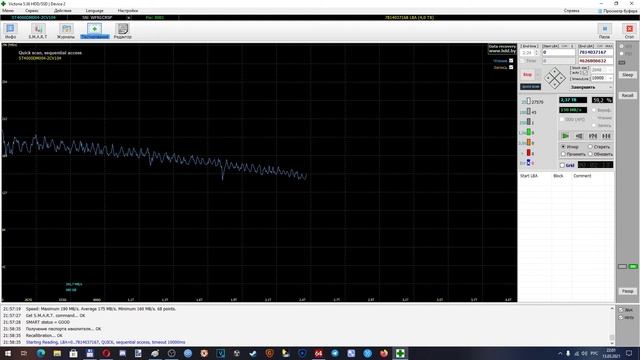The height and width of the screenshot is (360, 640).
Task: Click the Task View taskbar icon
Action: coord(24,353)
